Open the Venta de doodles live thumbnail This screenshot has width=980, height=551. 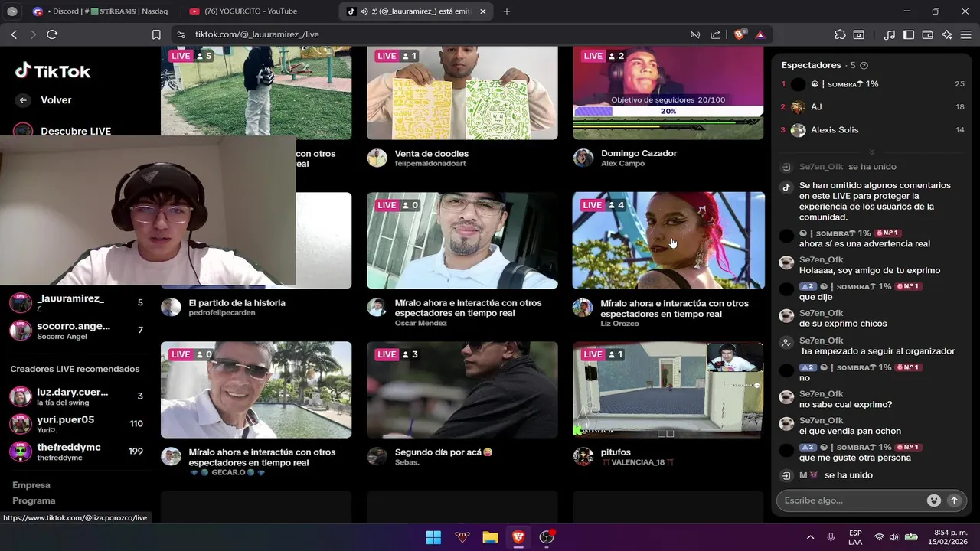point(462,93)
